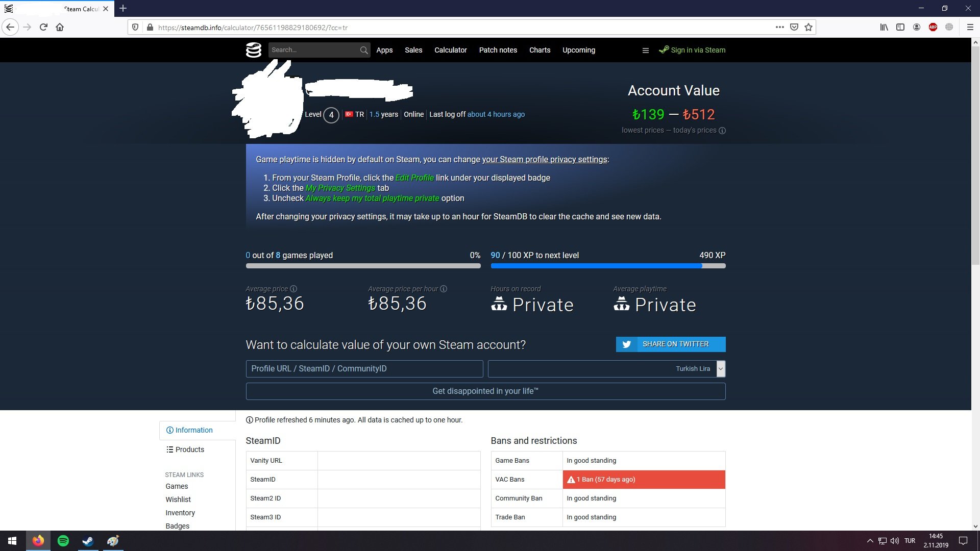980x551 pixels.
Task: Click the taskbar clock
Action: [936, 541]
